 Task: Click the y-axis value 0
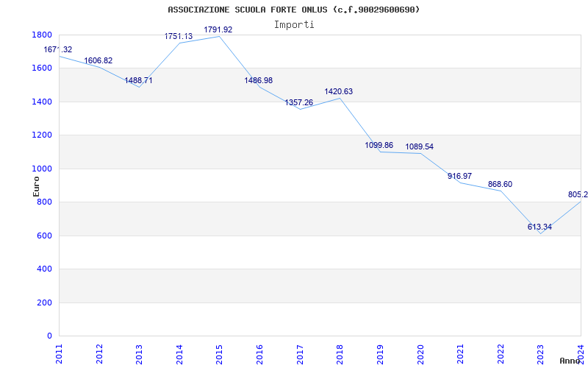point(49,336)
